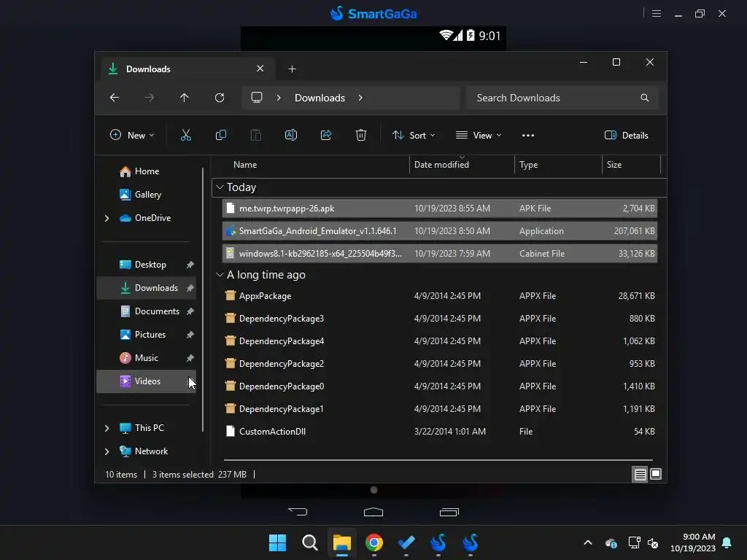Switch to details list view icon in status bar

click(x=640, y=474)
